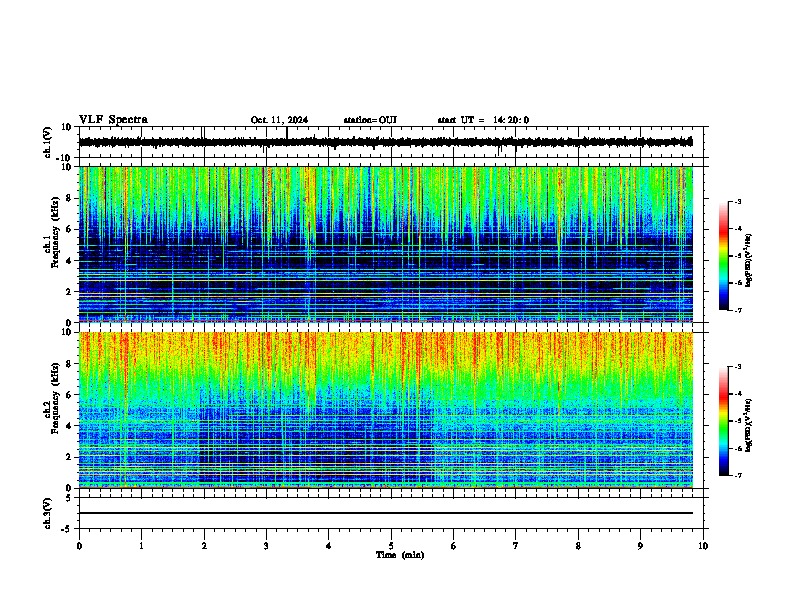Click time axis tick label "8"

[x=578, y=546]
